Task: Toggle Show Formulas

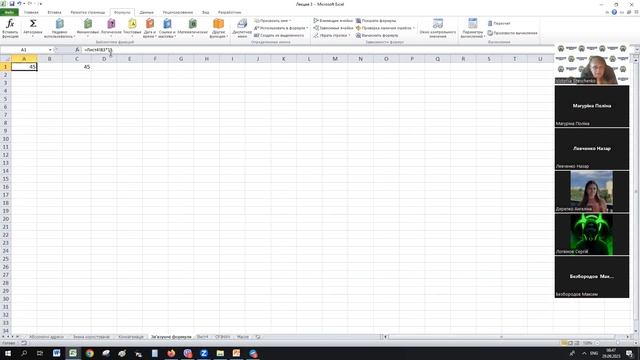Action: coord(376,20)
